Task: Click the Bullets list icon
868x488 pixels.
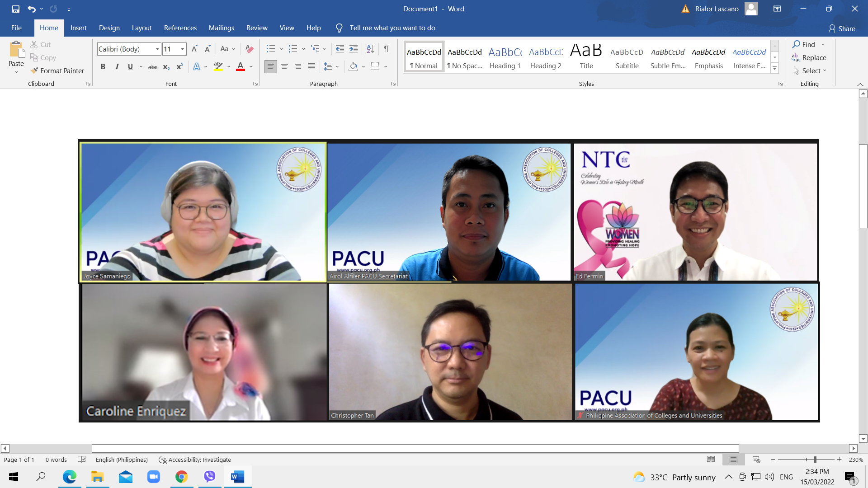Action: (270, 49)
